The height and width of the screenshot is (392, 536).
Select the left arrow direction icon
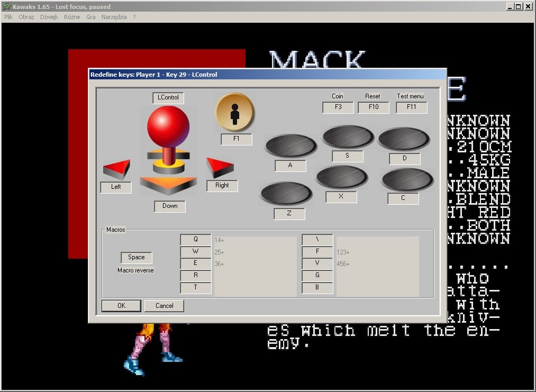116,169
